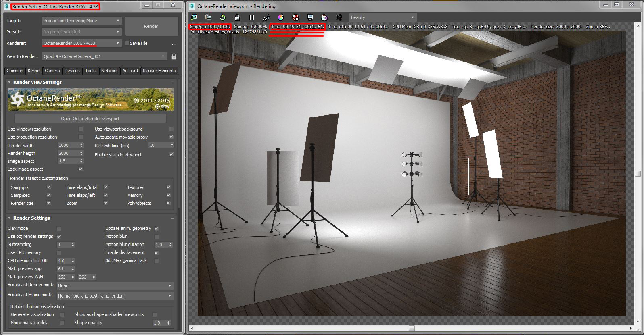Image resolution: width=644 pixels, height=335 pixels.
Task: Click the OctaneRender Viewport window app icon
Action: 192,6
